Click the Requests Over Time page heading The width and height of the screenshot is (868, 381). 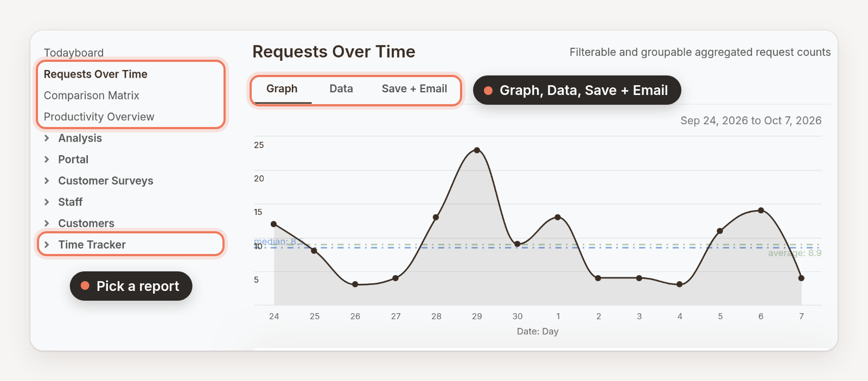click(x=334, y=52)
